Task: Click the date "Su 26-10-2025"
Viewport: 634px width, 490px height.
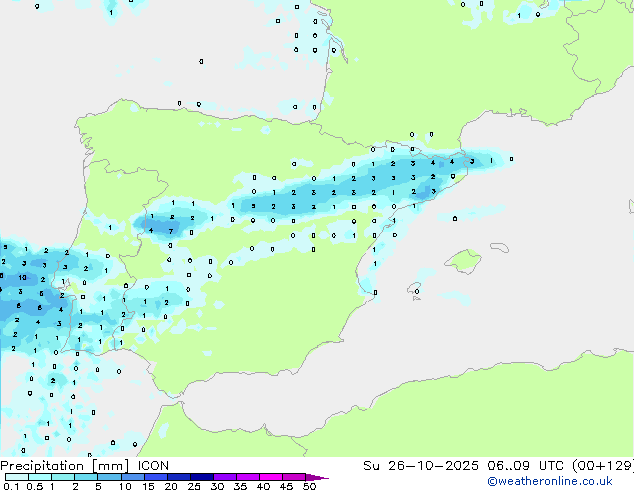Action: [x=421, y=466]
